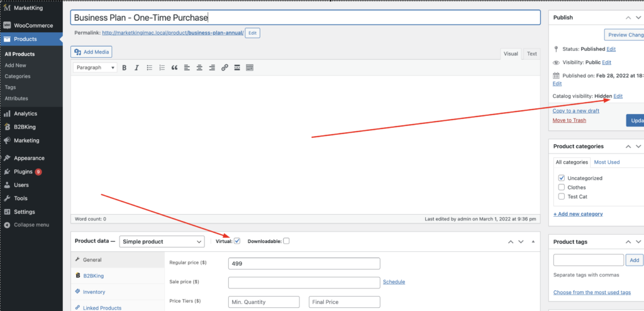This screenshot has height=311, width=644.
Task: Move Publish panel up
Action: click(628, 18)
